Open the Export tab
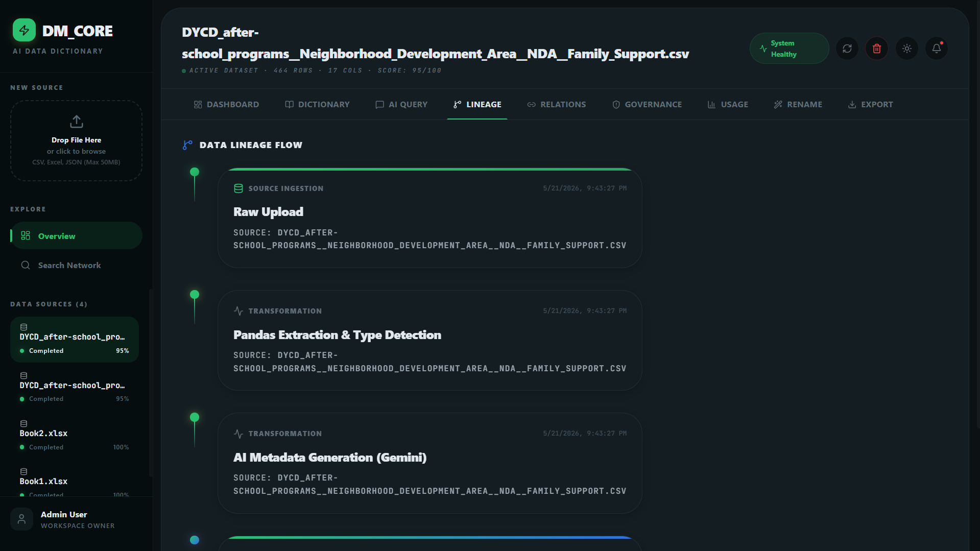The image size is (980, 551). click(870, 104)
